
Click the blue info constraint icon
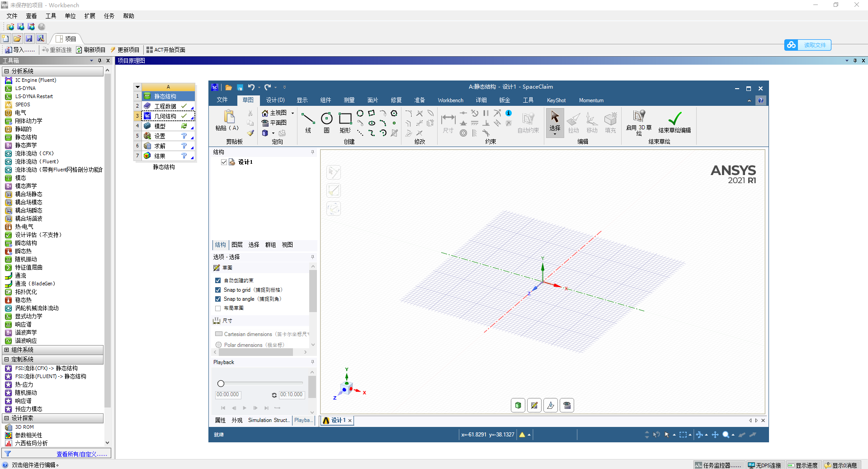coord(509,113)
